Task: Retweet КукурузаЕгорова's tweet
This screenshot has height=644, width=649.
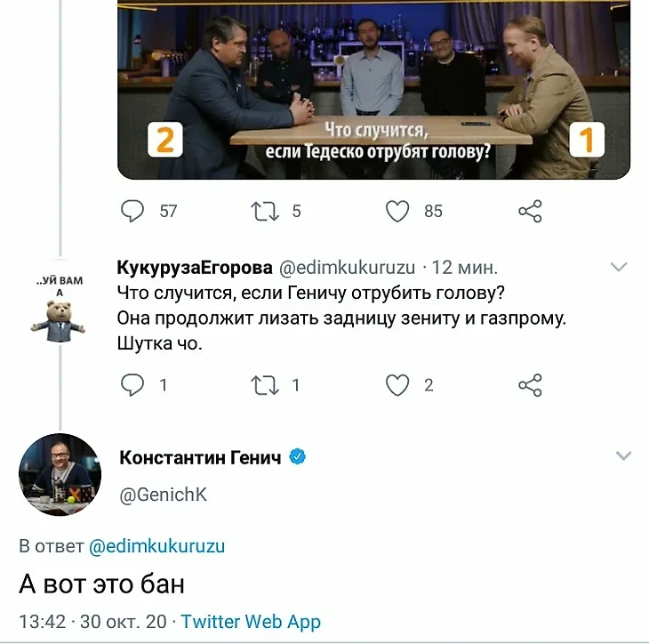Action: [264, 385]
